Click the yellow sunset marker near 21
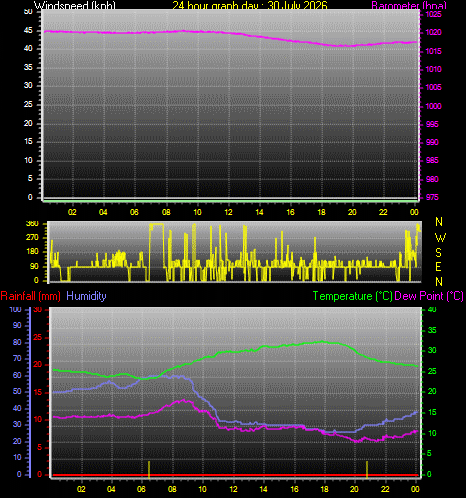Image resolution: width=466 pixels, height=498 pixels. [x=367, y=468]
